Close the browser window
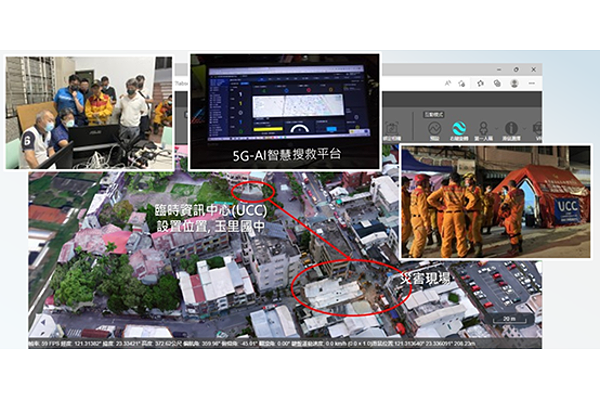 [533, 69]
